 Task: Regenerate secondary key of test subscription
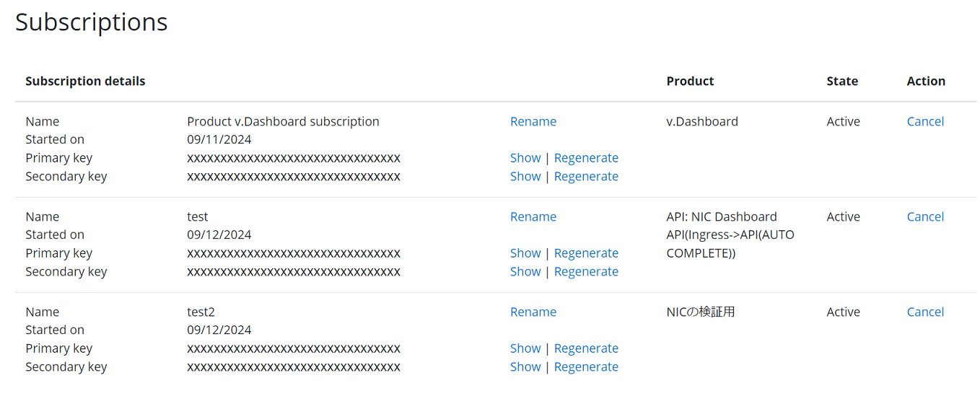pos(586,271)
